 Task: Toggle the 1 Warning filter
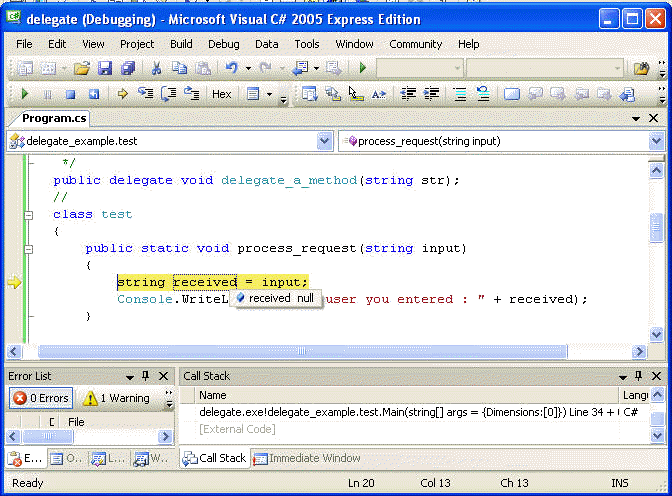click(116, 398)
